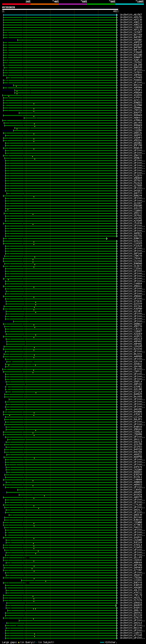Open hit UniRef100_A9SL50
This screenshot has width=146, height=644.
[x=131, y=17]
